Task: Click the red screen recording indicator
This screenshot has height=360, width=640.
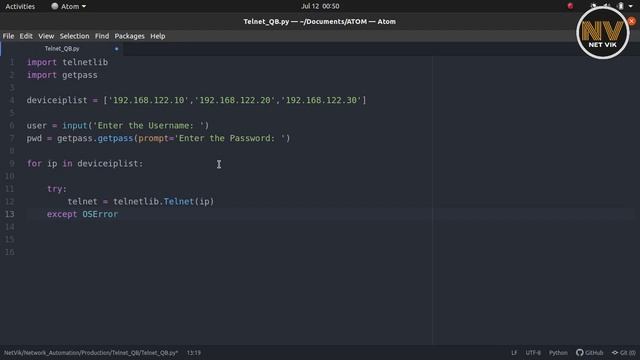Action: click(x=570, y=6)
